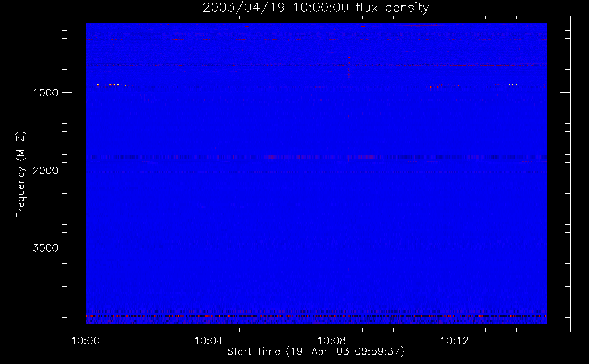The image size is (589, 364).
Task: Click the plot title '2003/04/19 10:00:00 flux density'
Action: tap(316, 8)
